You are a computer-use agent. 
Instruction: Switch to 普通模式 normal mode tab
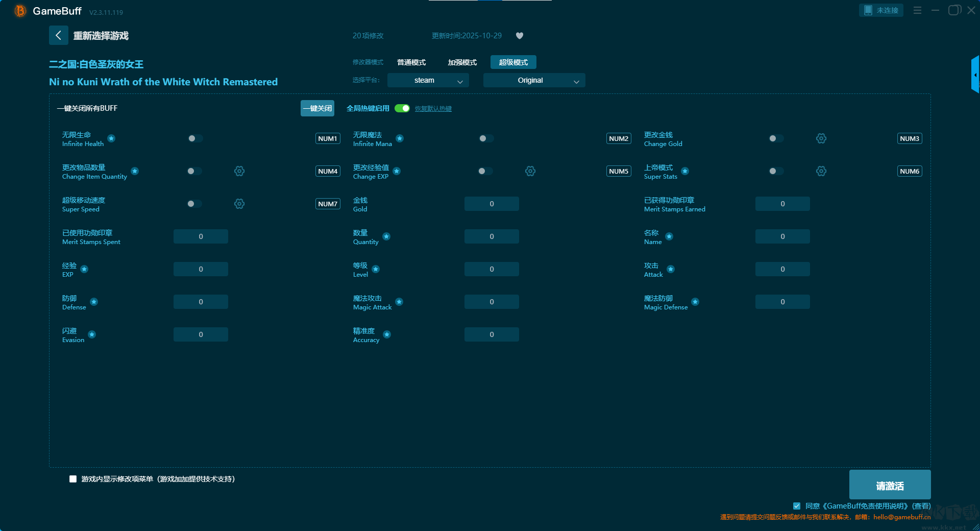(411, 62)
